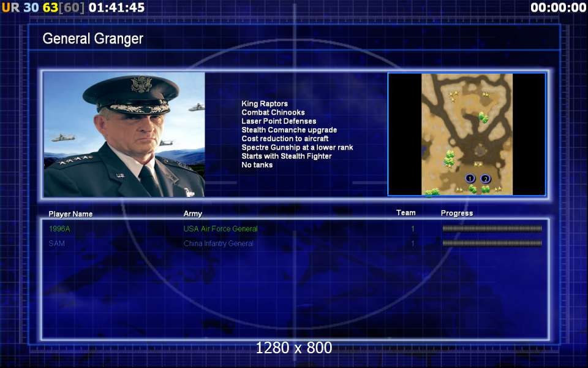Click the USA Air Force General army entry
The image size is (588, 368).
click(221, 229)
